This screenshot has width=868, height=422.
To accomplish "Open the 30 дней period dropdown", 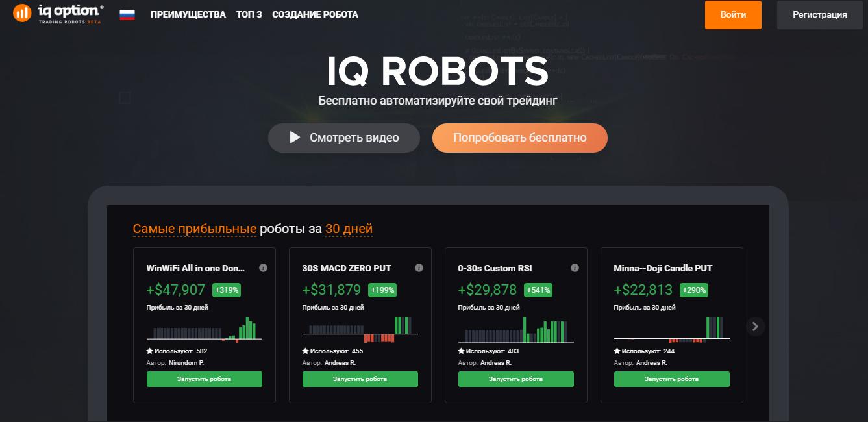I will (x=349, y=229).
